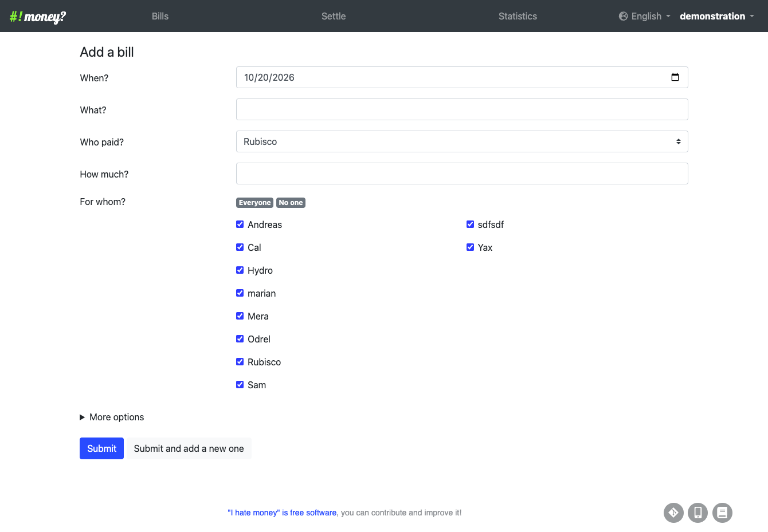Uncheck the Rubisco checkbox
The image size is (768, 532).
[x=240, y=362]
